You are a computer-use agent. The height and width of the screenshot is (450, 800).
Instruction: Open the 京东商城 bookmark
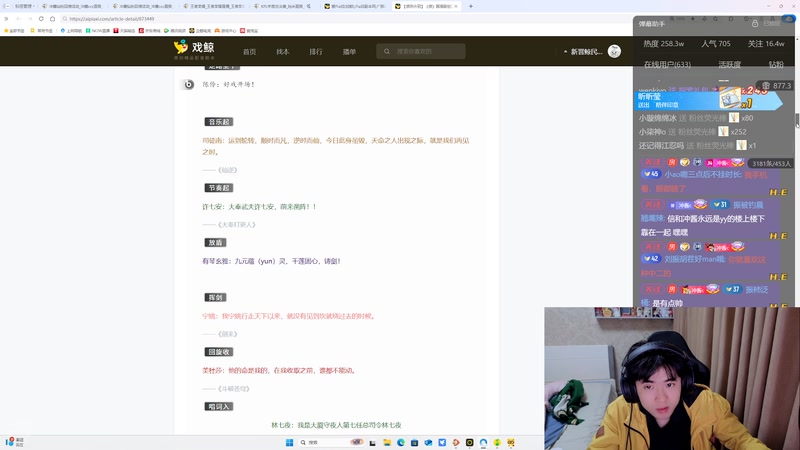click(x=149, y=31)
